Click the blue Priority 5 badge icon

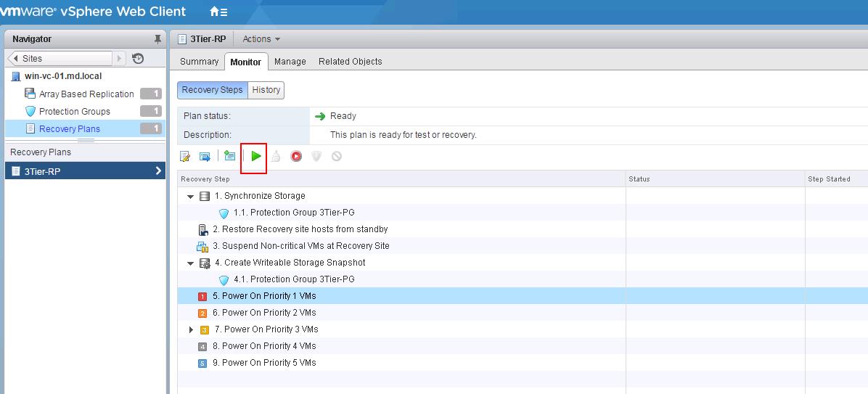[x=202, y=363]
